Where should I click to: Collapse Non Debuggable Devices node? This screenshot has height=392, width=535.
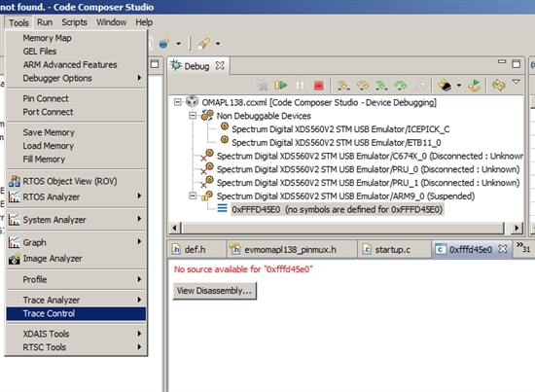point(193,116)
